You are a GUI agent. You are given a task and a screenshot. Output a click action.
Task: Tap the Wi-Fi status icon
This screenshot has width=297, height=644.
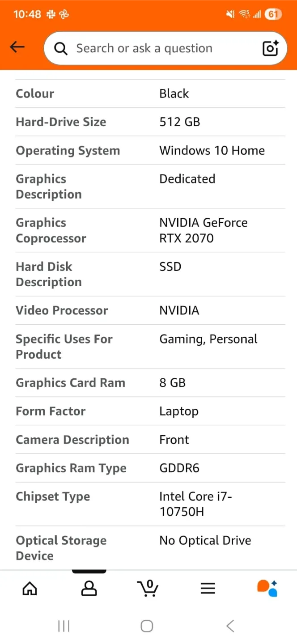pos(244,14)
